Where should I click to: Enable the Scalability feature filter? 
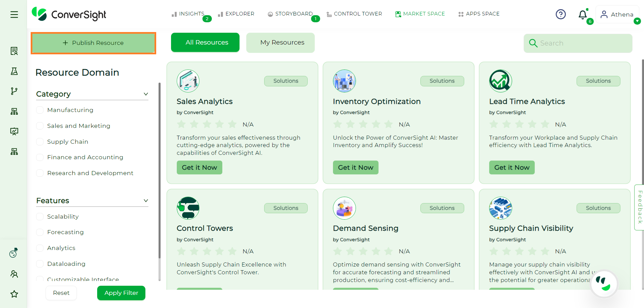[40, 217]
